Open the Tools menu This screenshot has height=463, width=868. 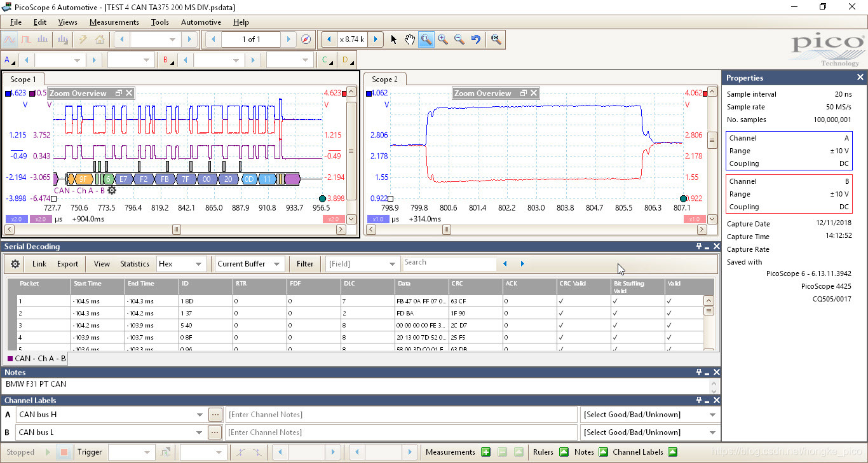tap(159, 22)
